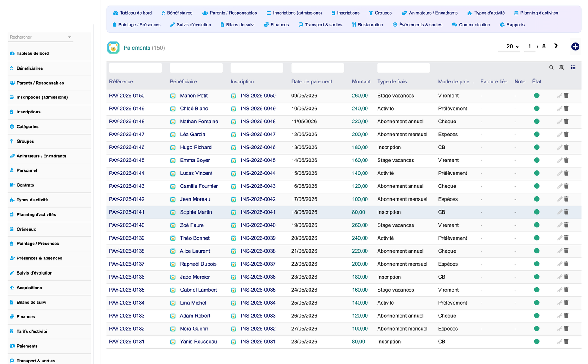Click the add new payment plus icon
The height and width of the screenshot is (364, 588).
[575, 47]
